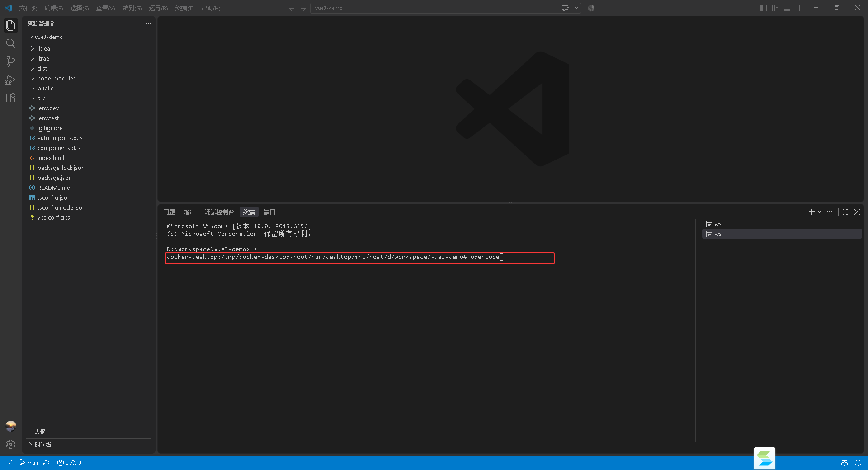The height and width of the screenshot is (470, 868).
Task: Customize layout using the title bar icon
Action: [x=775, y=8]
